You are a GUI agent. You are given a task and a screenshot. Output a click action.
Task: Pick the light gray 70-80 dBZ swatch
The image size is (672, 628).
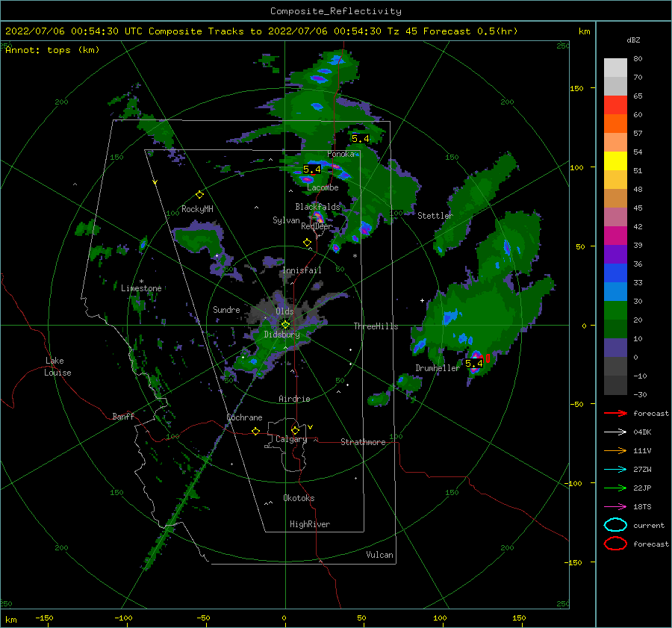coord(615,68)
